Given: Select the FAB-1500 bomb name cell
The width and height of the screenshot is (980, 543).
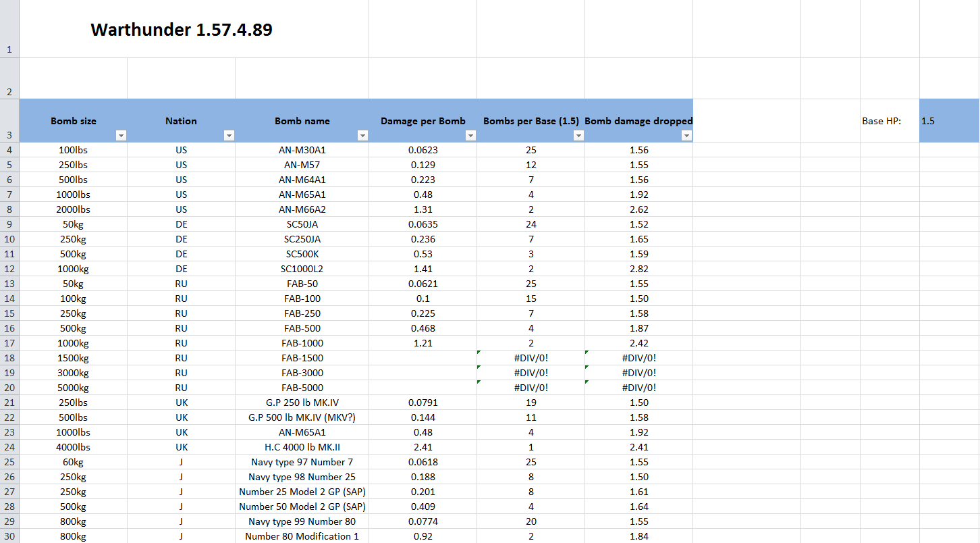Looking at the screenshot, I should tap(302, 358).
